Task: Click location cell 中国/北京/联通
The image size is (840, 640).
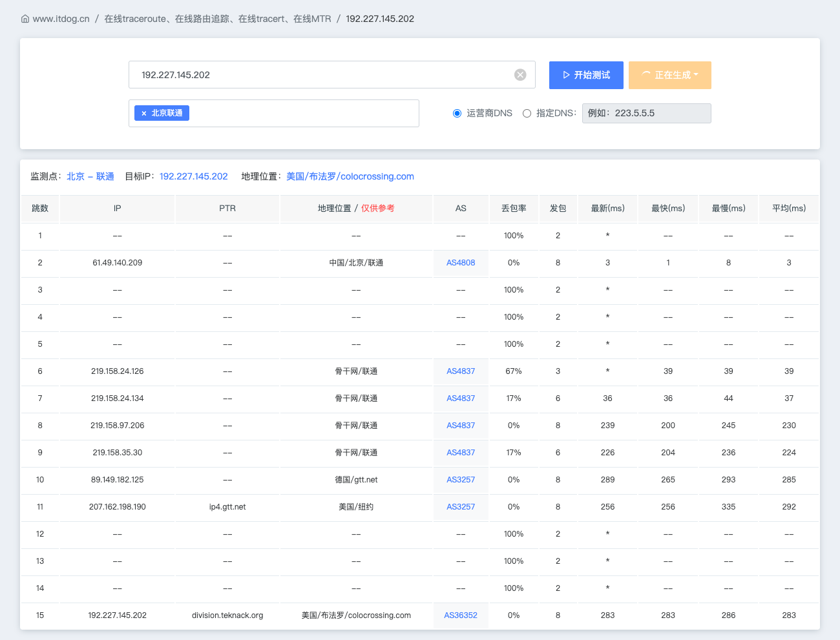Action: click(356, 263)
